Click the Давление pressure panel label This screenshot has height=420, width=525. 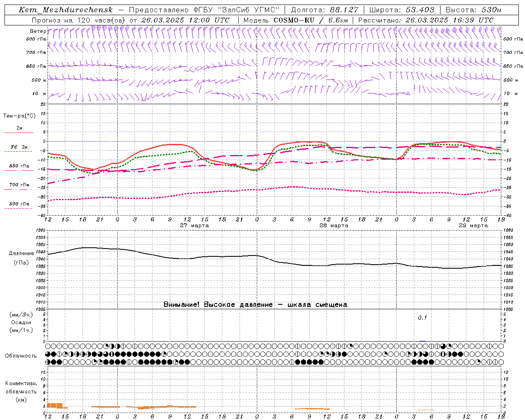click(x=21, y=253)
